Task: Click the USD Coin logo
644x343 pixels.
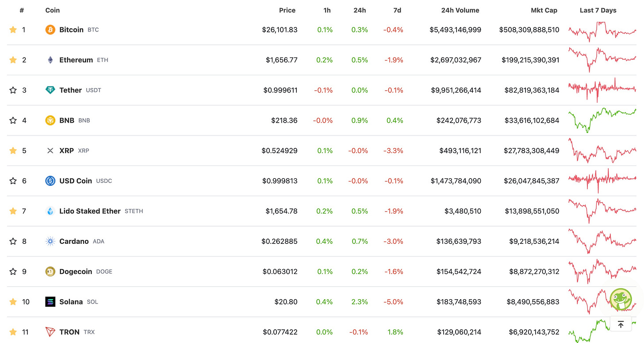Action: [x=50, y=181]
